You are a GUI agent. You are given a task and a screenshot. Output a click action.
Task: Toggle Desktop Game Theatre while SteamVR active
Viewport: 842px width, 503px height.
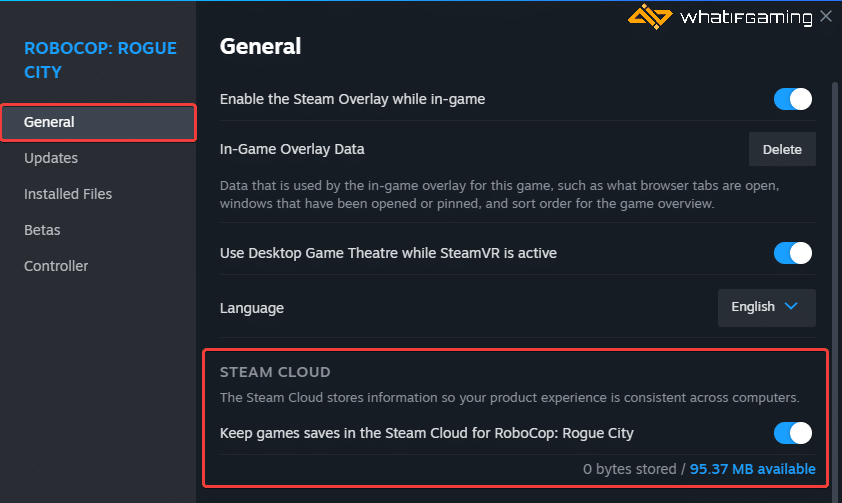pos(793,253)
